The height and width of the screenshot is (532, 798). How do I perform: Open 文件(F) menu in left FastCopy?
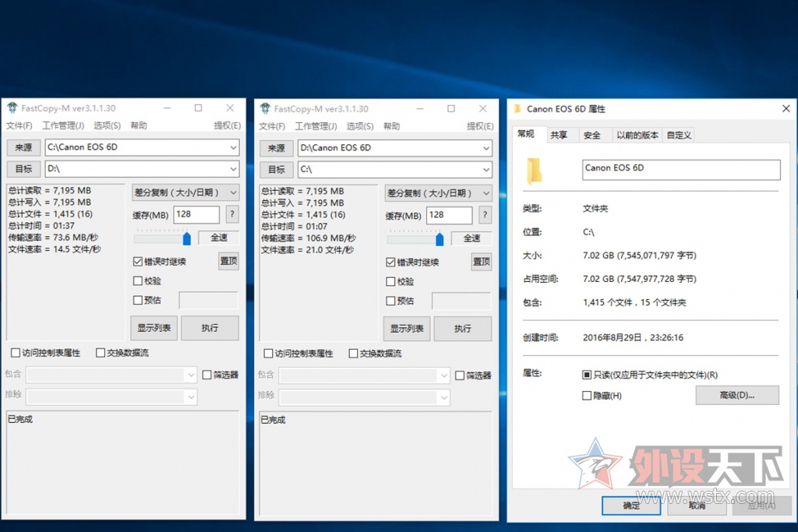coord(19,125)
